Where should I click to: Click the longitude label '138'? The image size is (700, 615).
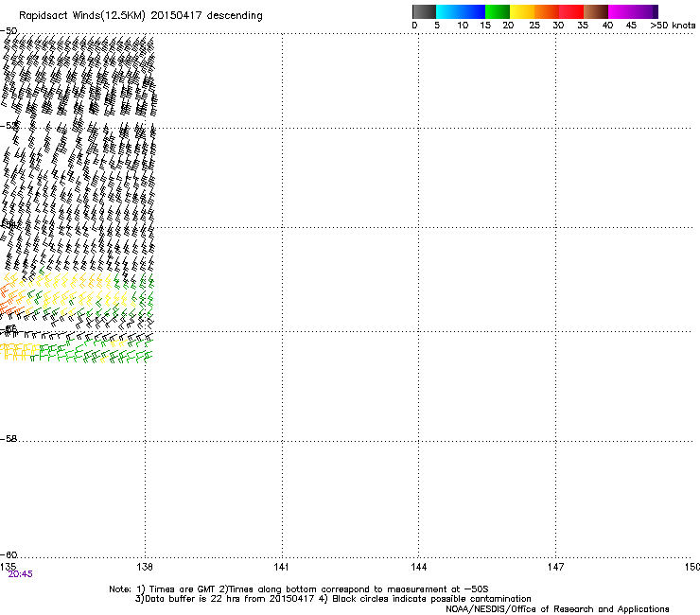tap(145, 567)
